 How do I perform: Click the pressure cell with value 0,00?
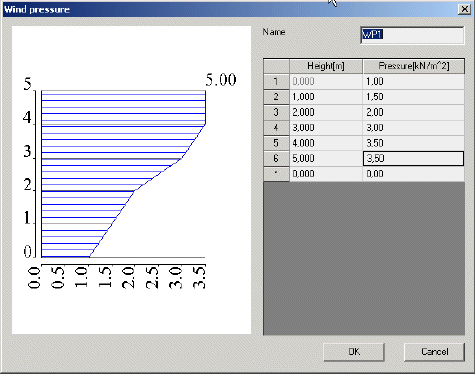414,174
